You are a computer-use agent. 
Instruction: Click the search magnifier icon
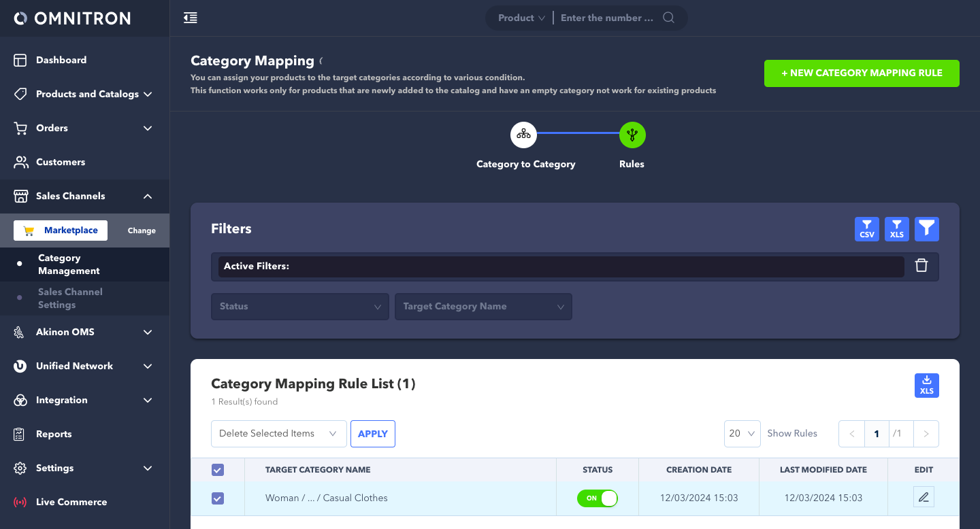668,18
